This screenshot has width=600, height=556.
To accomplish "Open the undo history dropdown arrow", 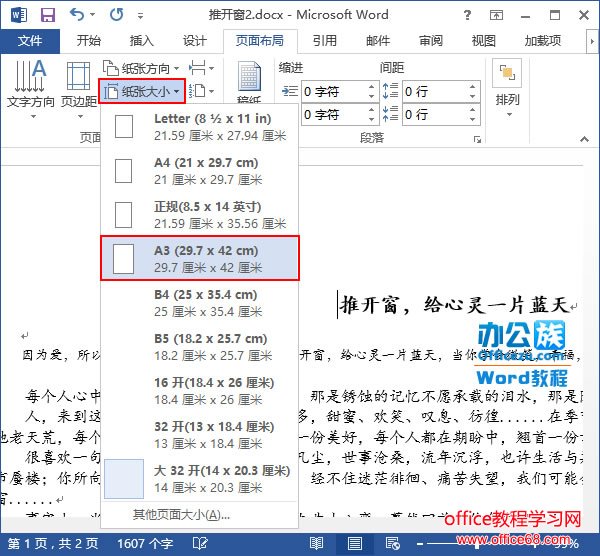I will 93,15.
